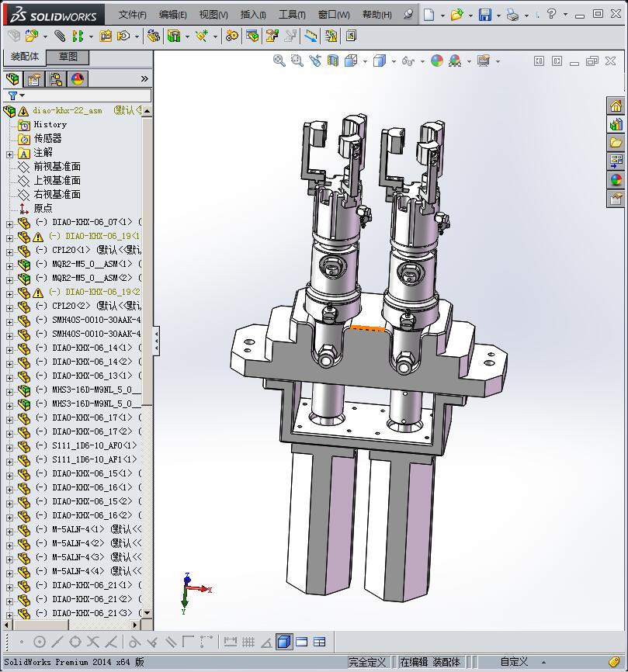Toggle the angle snap icon in bottom toolbar
Viewport: 628px width, 672px height.
(266, 642)
